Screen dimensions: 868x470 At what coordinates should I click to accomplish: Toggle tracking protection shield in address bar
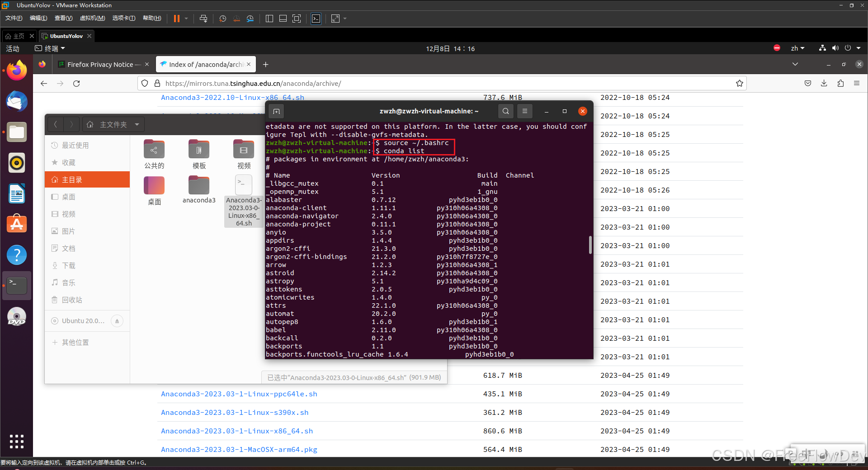click(x=144, y=83)
